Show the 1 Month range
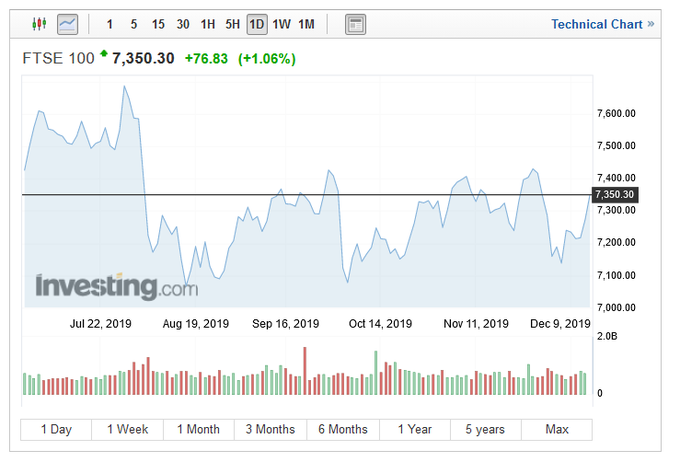Image resolution: width=680 pixels, height=462 pixels. pos(199,429)
